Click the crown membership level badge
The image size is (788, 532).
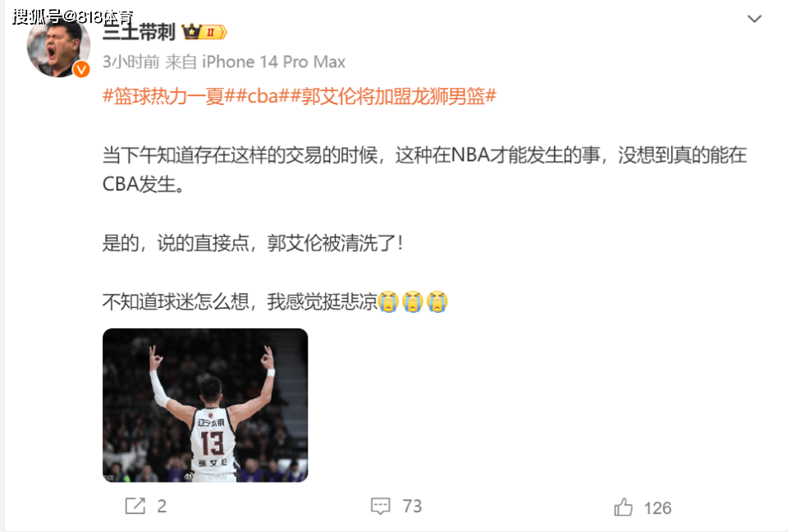pos(204,32)
